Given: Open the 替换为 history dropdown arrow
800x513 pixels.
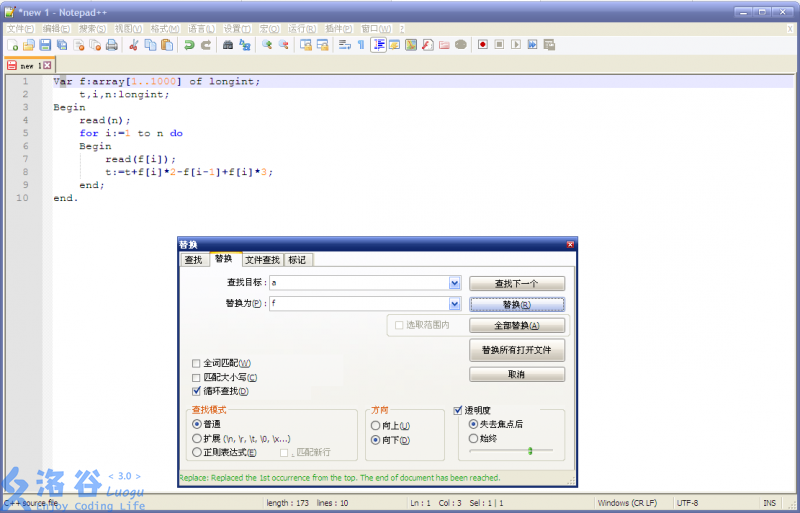Looking at the screenshot, I should [x=455, y=304].
